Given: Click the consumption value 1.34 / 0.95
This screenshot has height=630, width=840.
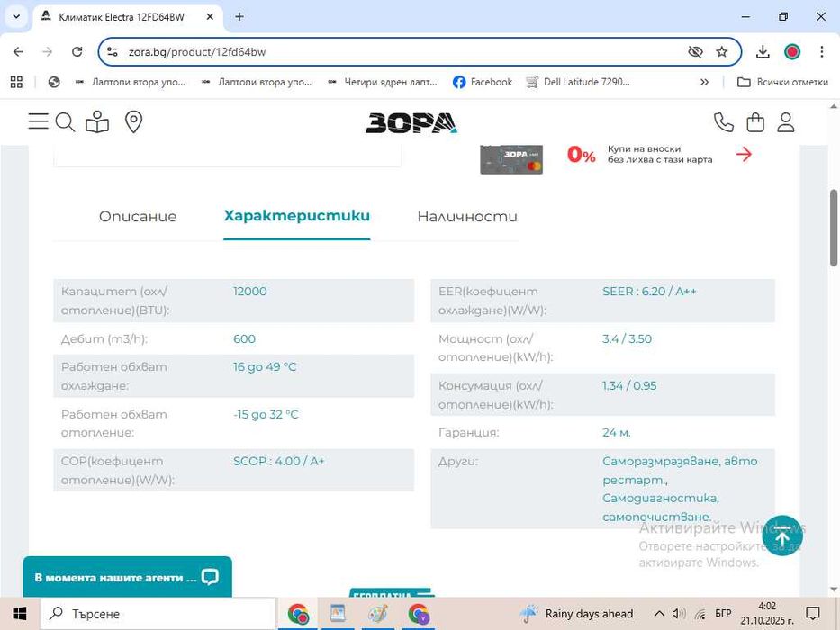Looking at the screenshot, I should (629, 386).
